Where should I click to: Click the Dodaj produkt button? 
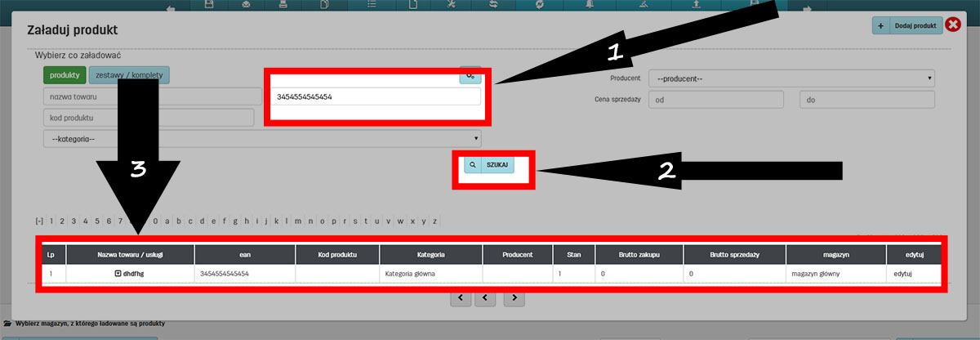[x=914, y=26]
